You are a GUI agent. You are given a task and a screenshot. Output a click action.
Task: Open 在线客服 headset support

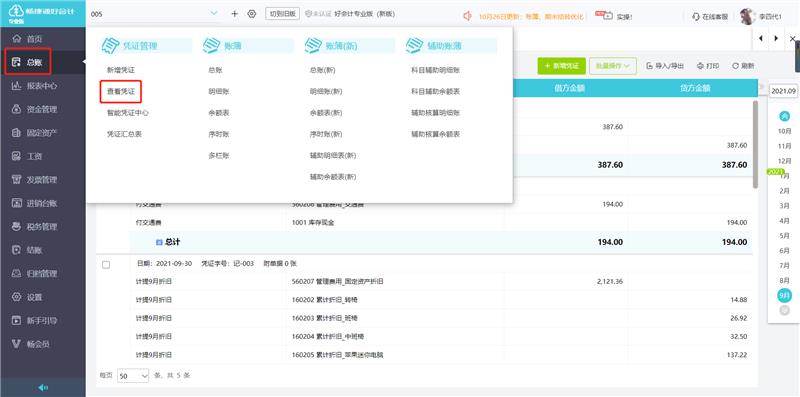pyautogui.click(x=709, y=16)
